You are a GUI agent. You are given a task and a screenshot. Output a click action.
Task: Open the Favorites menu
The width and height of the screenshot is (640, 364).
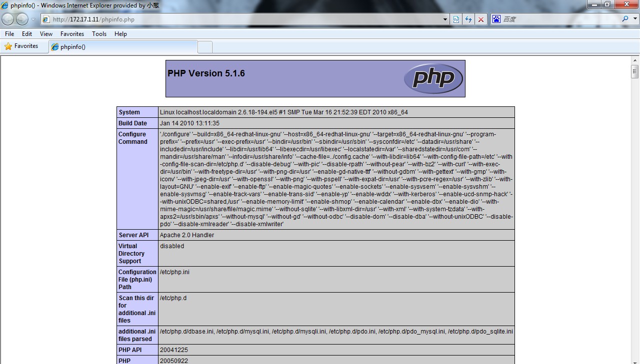72,34
